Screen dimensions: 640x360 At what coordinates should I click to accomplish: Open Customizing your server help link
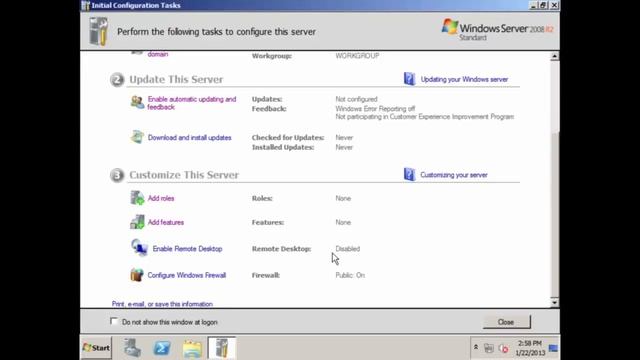454,175
